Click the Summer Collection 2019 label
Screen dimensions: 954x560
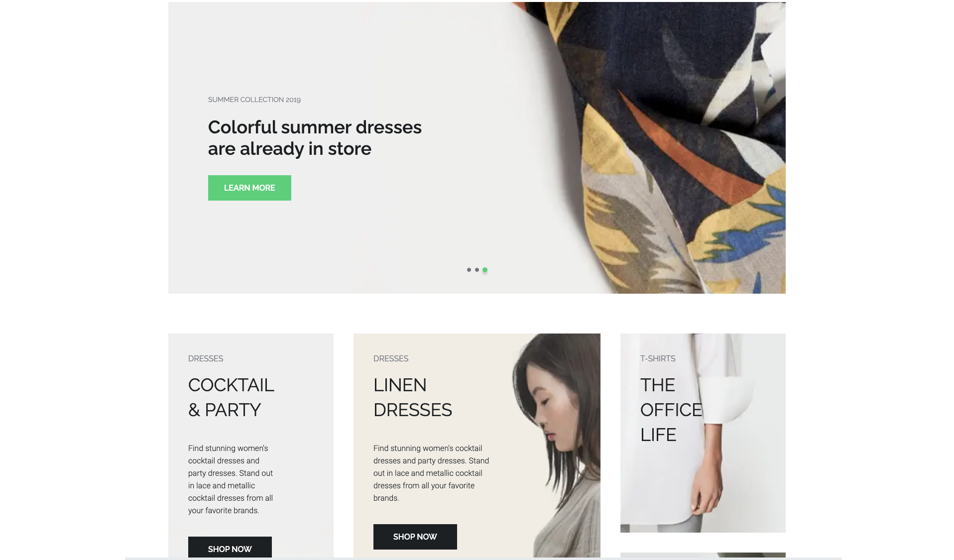coord(254,100)
